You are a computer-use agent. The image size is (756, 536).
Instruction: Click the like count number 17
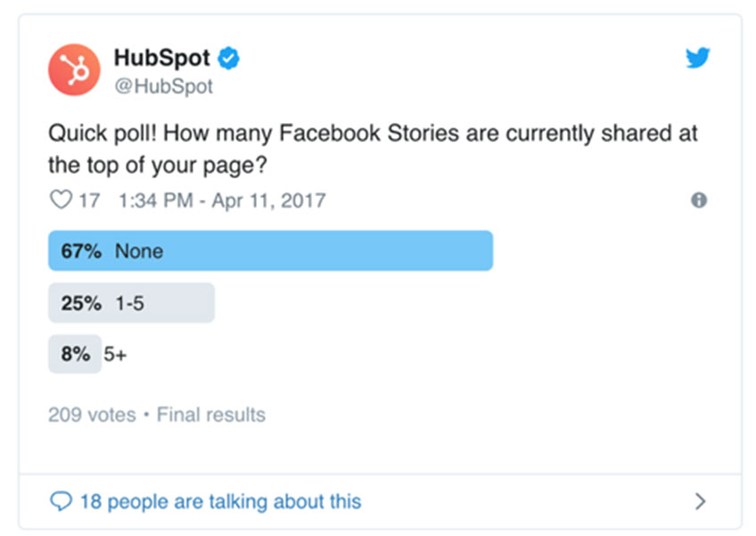tap(89, 200)
